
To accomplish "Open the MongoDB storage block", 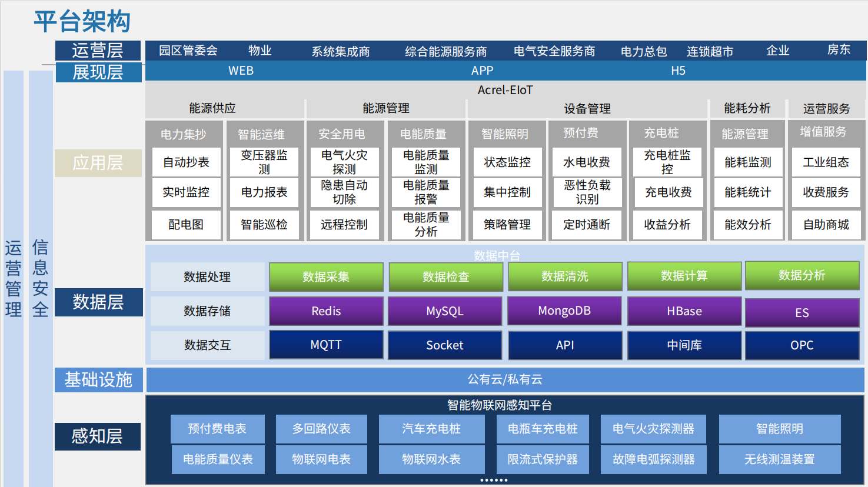I will click(564, 311).
